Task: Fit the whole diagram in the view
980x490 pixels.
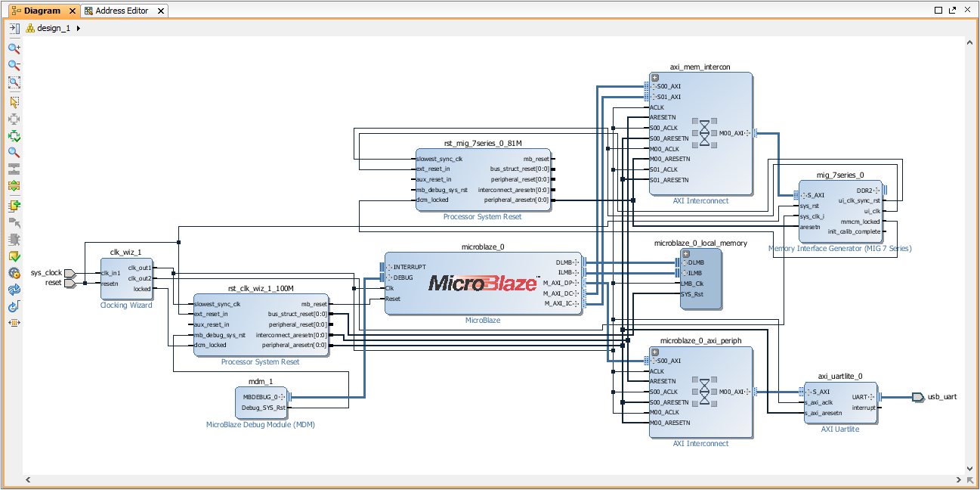Action: pyautogui.click(x=14, y=82)
